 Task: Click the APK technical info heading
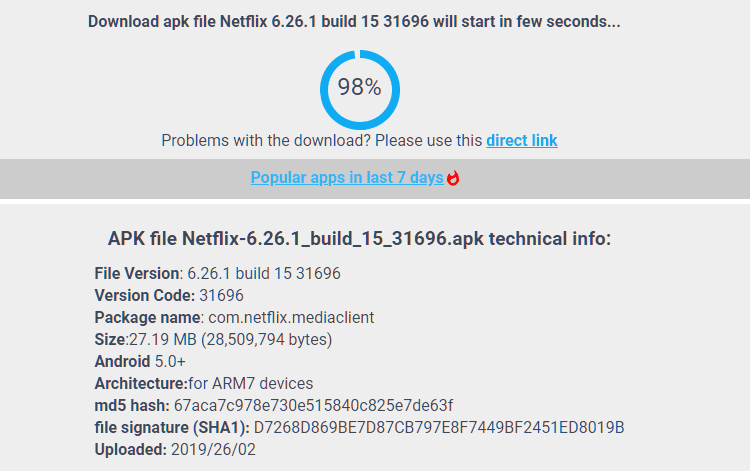[359, 238]
